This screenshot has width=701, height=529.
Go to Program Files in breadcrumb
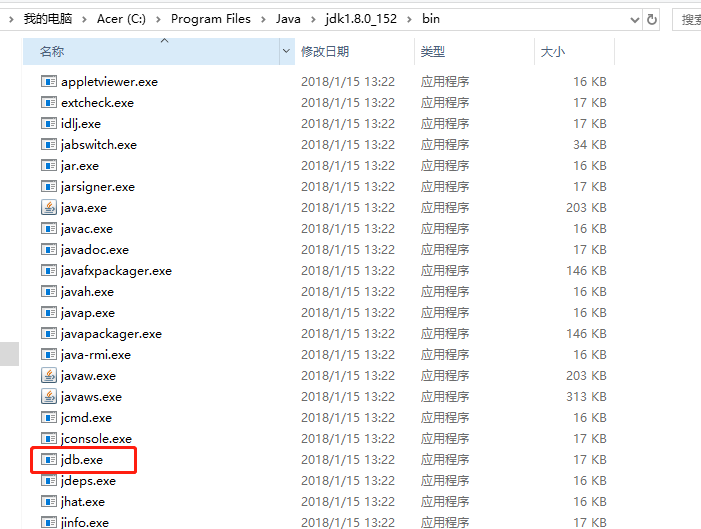click(211, 19)
